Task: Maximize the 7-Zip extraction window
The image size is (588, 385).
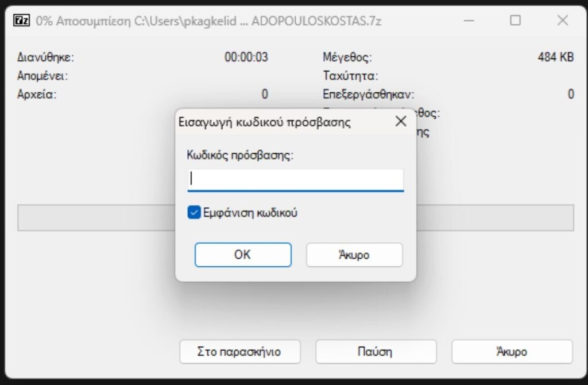Action: click(x=515, y=20)
